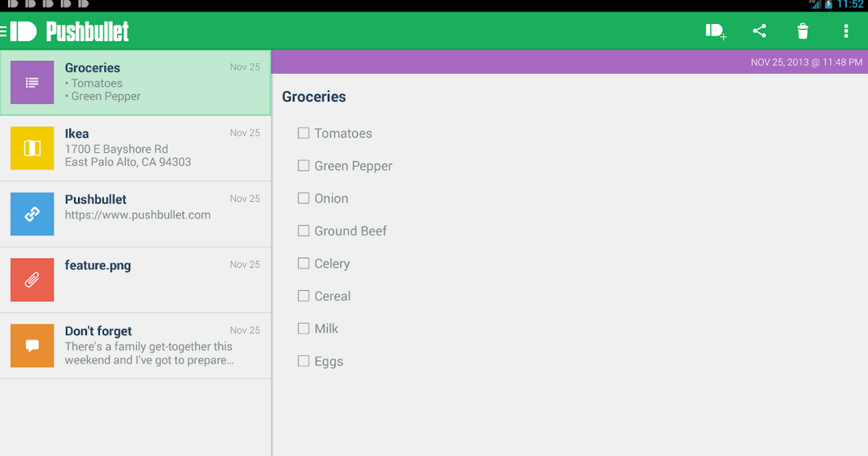Viewport: 868px width, 456px height.
Task: Check the Green Pepper checkbox
Action: coord(304,166)
